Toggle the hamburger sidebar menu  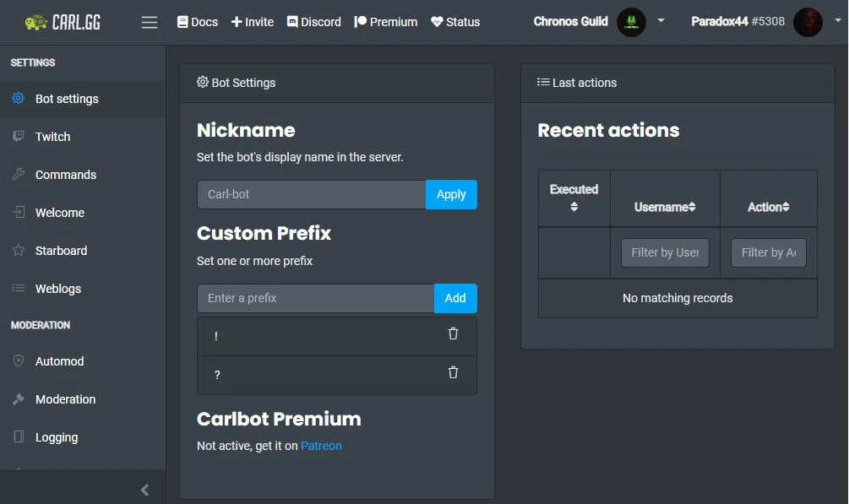150,22
